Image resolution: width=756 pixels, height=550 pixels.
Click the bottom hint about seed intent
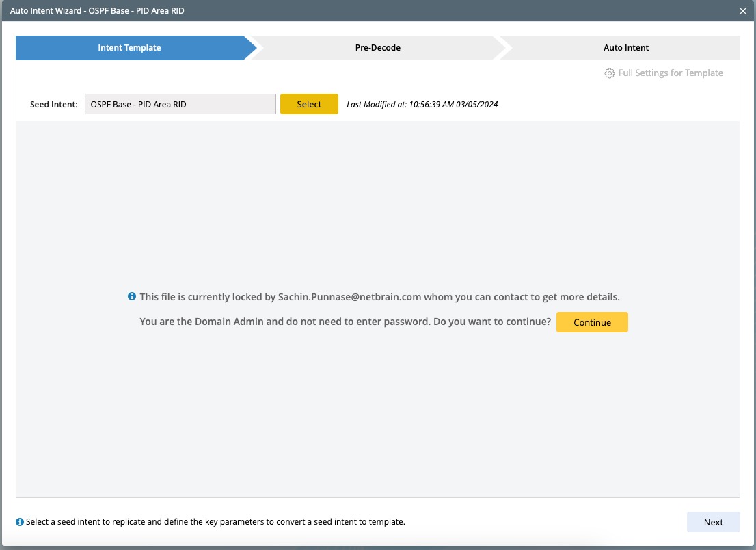point(215,522)
